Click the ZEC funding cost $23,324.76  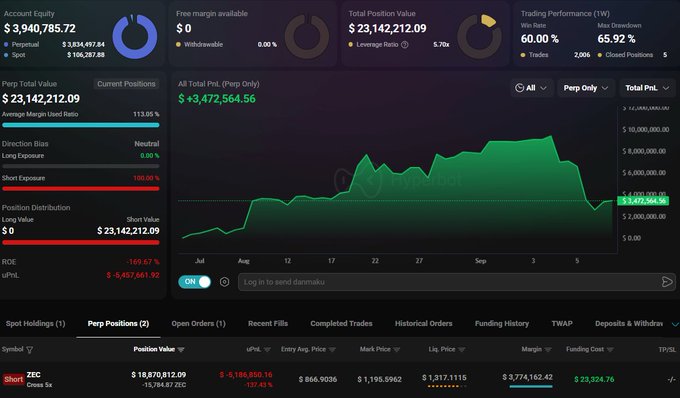(x=594, y=379)
